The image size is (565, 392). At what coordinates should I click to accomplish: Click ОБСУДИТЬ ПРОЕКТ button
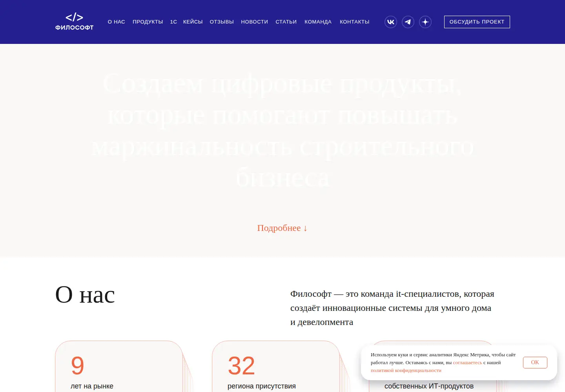click(477, 22)
